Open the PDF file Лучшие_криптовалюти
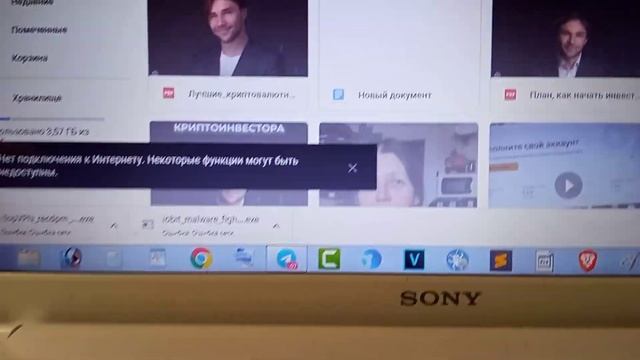Screen dimensions: 640x360 (x=241, y=94)
